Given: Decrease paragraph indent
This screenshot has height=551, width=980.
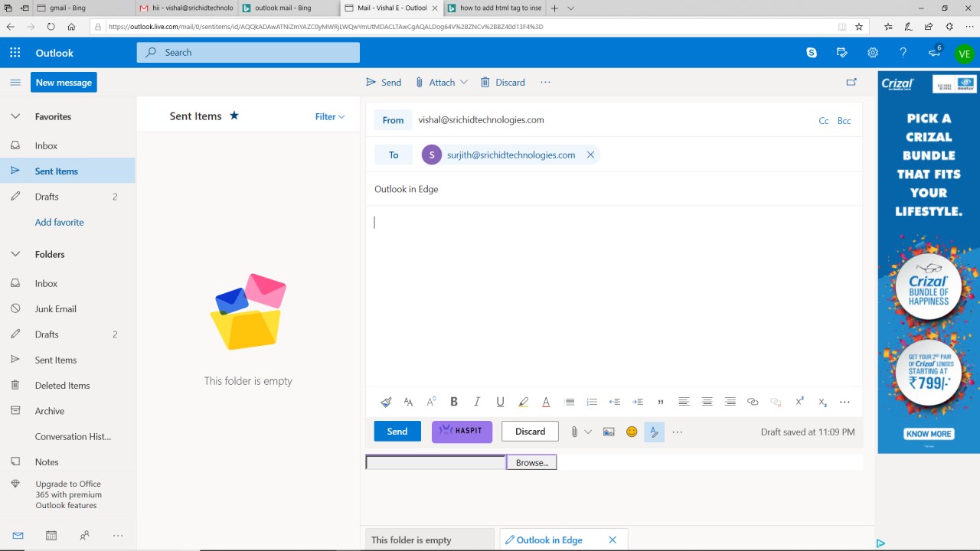Looking at the screenshot, I should [x=615, y=402].
